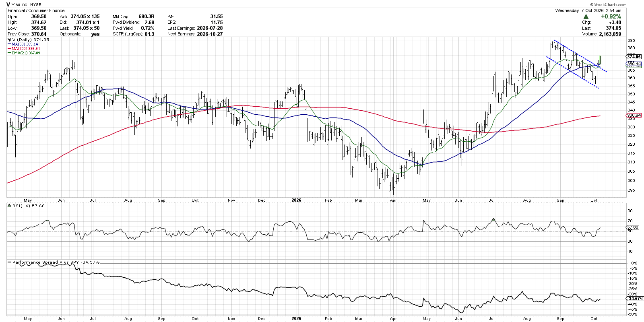Click the High price value 374.62
Image resolution: width=644 pixels, height=322 pixels.
coord(39,23)
